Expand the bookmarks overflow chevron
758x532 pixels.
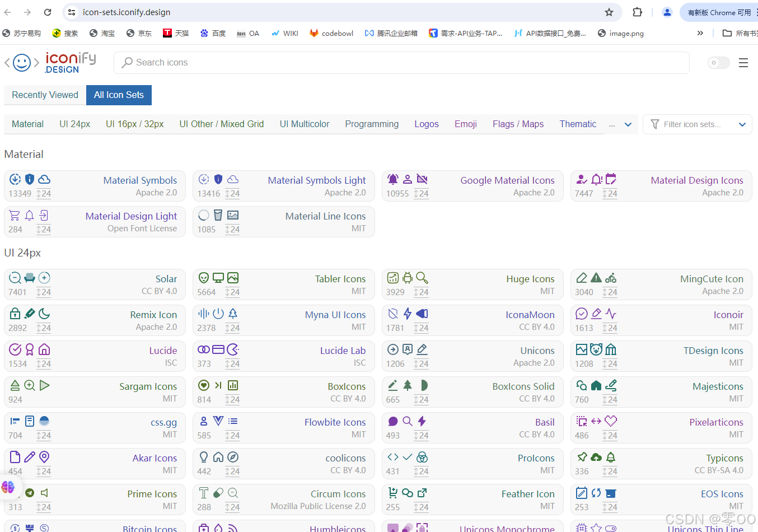coord(700,33)
